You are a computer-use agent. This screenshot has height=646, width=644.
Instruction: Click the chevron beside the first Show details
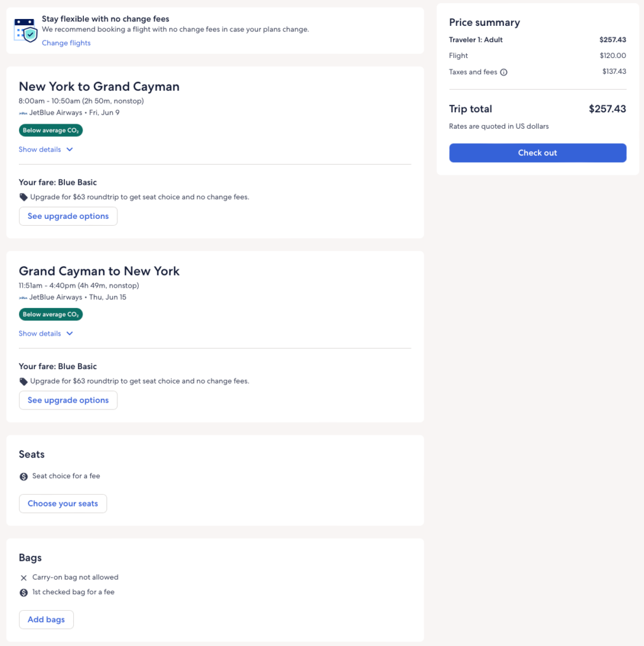(69, 150)
